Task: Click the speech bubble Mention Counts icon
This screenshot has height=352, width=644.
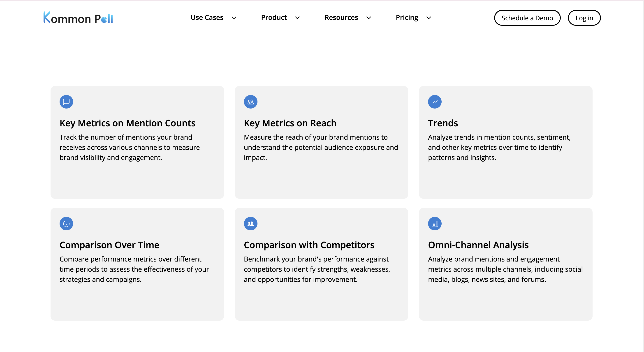Action: 66,102
